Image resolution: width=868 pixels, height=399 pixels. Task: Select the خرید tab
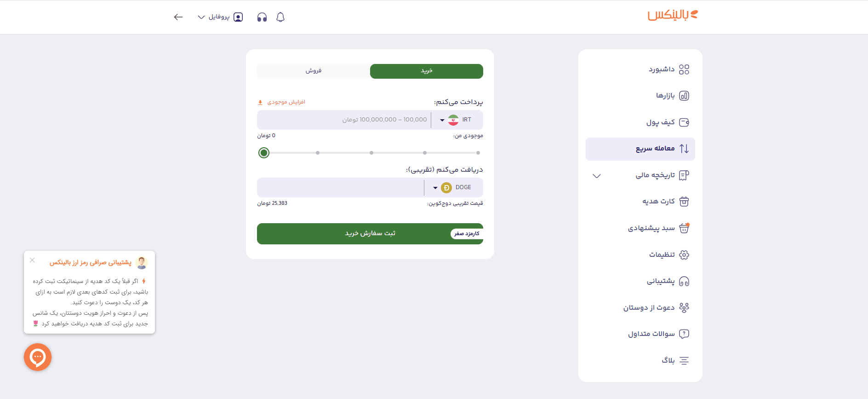(x=426, y=71)
